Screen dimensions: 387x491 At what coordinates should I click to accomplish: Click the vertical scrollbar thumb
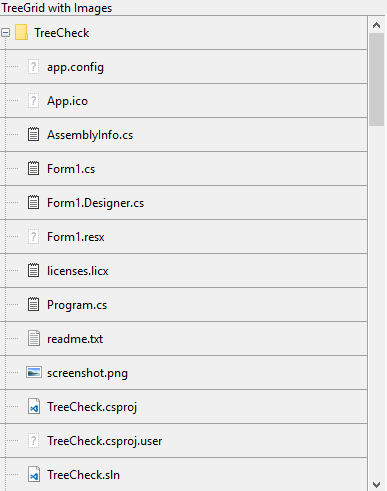pyautogui.click(x=377, y=79)
